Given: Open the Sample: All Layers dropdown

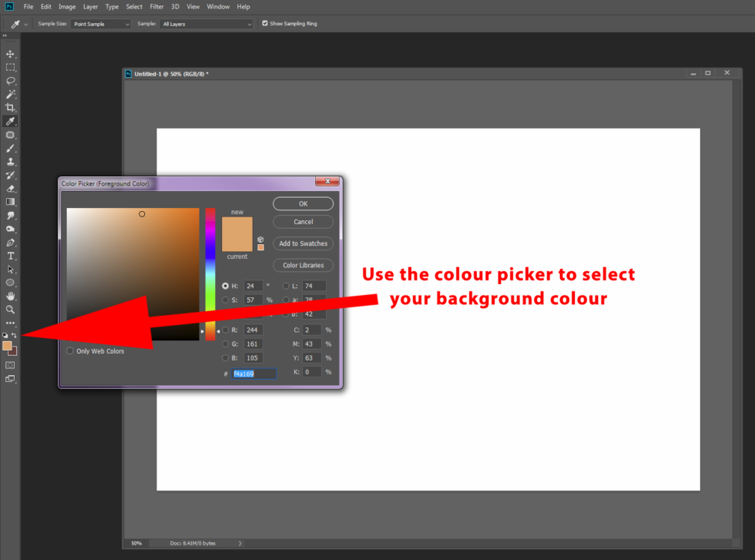Looking at the screenshot, I should (206, 23).
